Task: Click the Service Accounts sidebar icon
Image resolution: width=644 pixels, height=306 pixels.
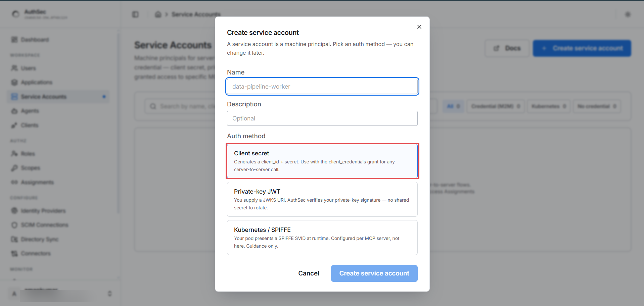Action: [x=14, y=97]
